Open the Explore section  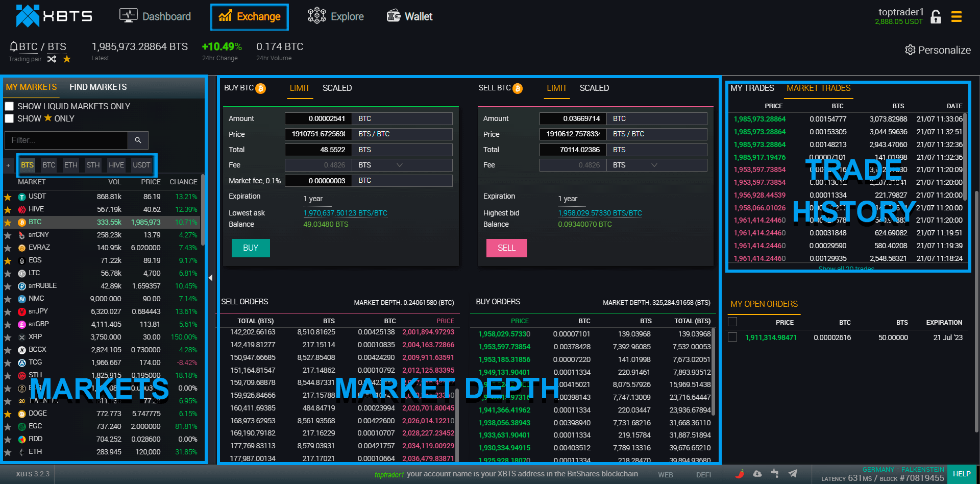[335, 16]
